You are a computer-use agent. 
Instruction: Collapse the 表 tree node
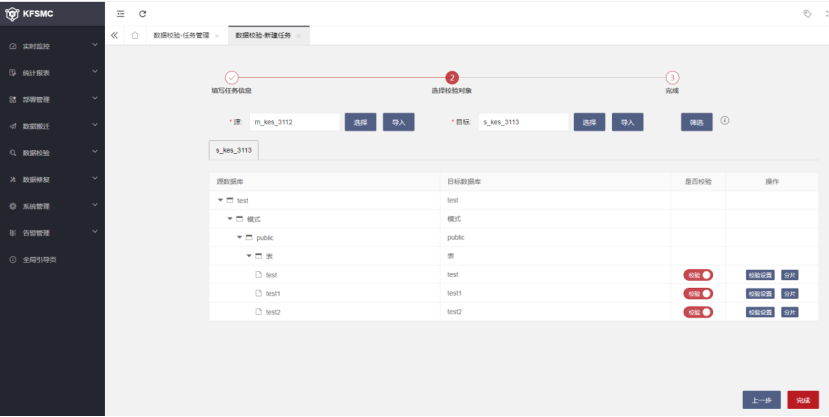[249, 256]
